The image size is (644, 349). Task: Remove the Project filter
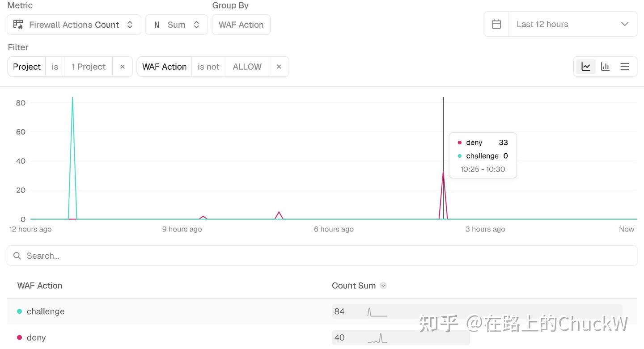coord(123,67)
